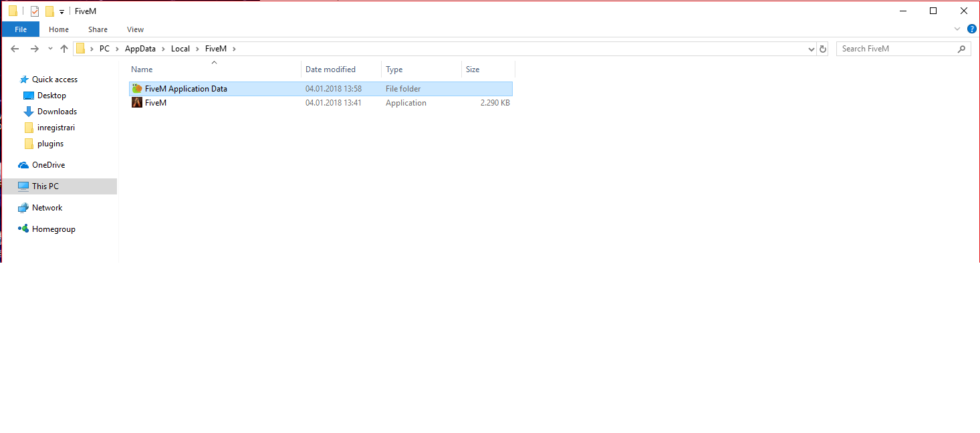Click the New folder quick access icon
This screenshot has width=980, height=433.
tap(49, 11)
